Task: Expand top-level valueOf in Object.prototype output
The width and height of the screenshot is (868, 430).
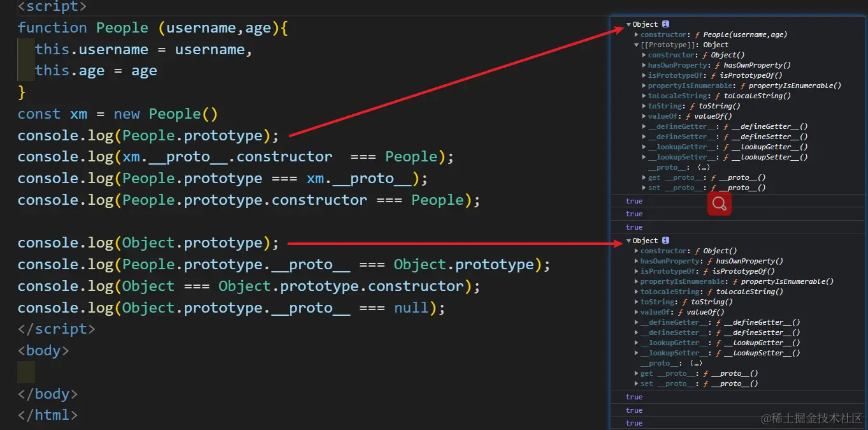Action: click(637, 312)
